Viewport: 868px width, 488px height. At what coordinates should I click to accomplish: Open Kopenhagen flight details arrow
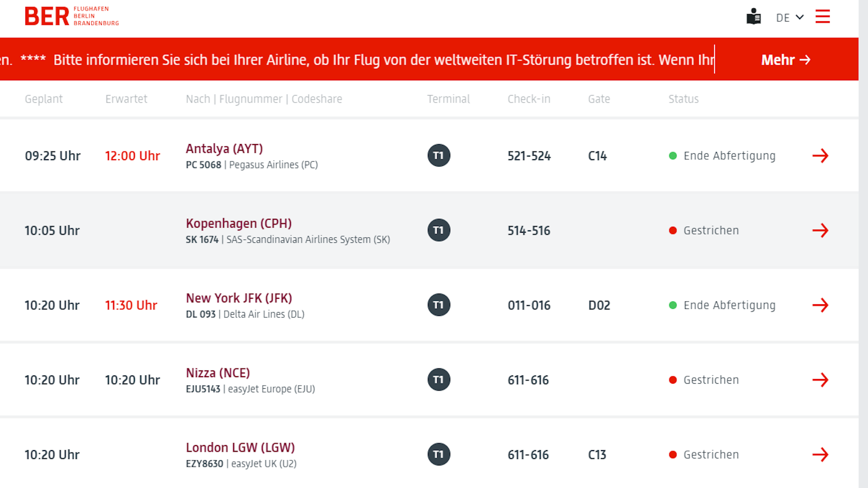(820, 230)
